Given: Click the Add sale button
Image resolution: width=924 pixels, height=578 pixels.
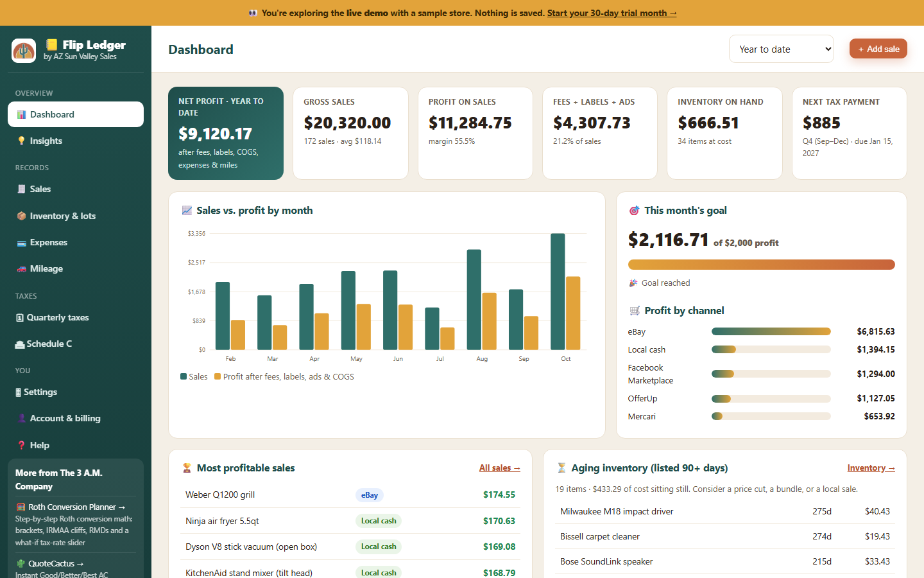Looking at the screenshot, I should click(x=878, y=49).
